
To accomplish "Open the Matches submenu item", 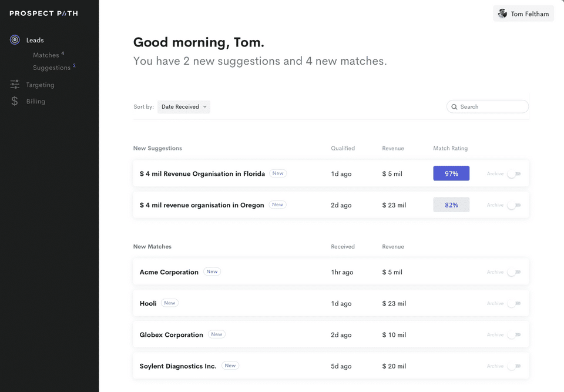I will point(46,55).
